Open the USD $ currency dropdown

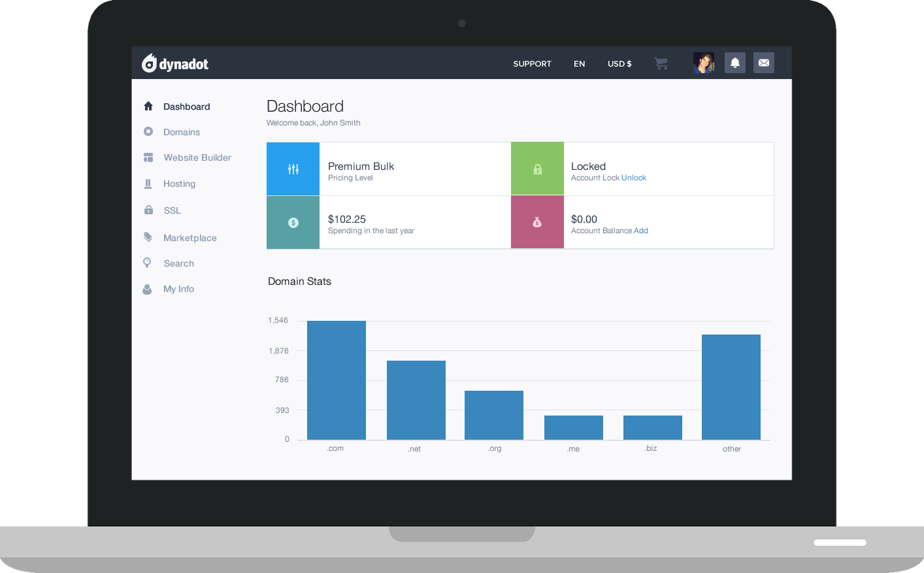[x=619, y=64]
